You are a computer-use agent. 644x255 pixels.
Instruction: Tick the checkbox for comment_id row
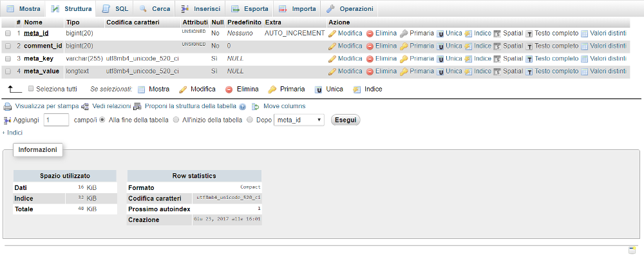pyautogui.click(x=8, y=46)
